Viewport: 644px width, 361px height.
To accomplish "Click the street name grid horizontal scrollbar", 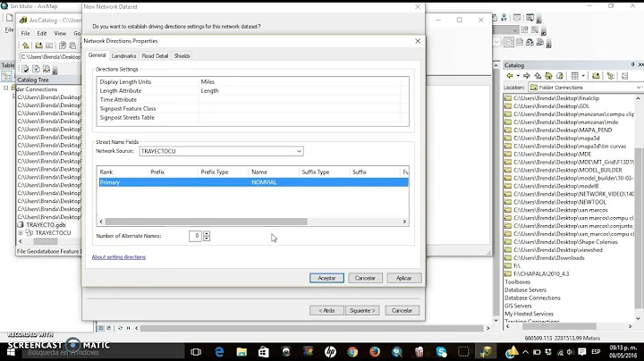I will [207, 222].
